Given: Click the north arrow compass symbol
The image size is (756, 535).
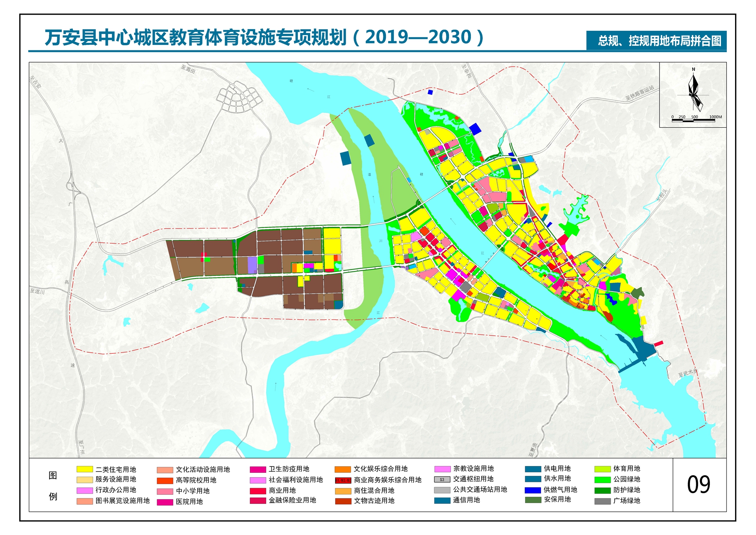Looking at the screenshot, I should click(x=694, y=93).
